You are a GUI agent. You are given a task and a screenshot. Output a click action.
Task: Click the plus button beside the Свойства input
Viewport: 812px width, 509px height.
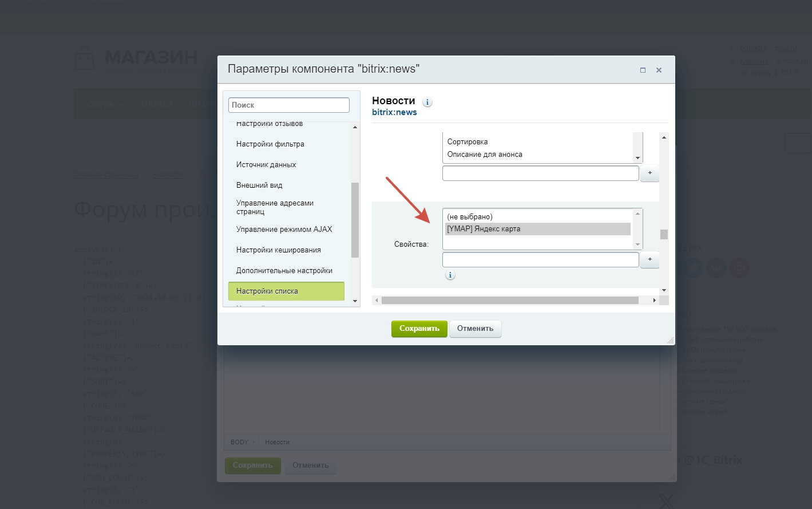point(649,260)
